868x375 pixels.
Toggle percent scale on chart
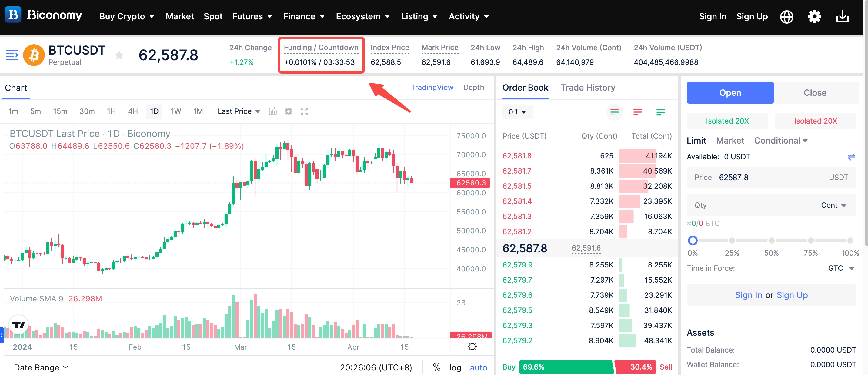(x=436, y=367)
